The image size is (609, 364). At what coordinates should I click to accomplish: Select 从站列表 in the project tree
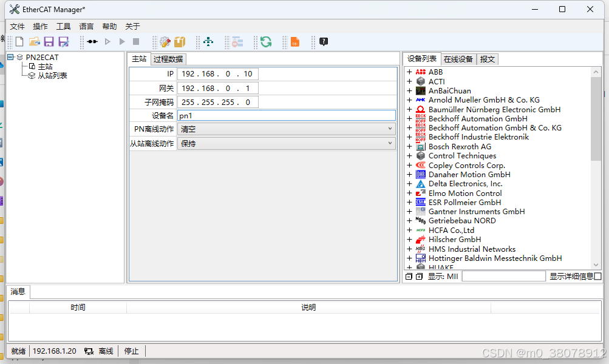click(52, 76)
